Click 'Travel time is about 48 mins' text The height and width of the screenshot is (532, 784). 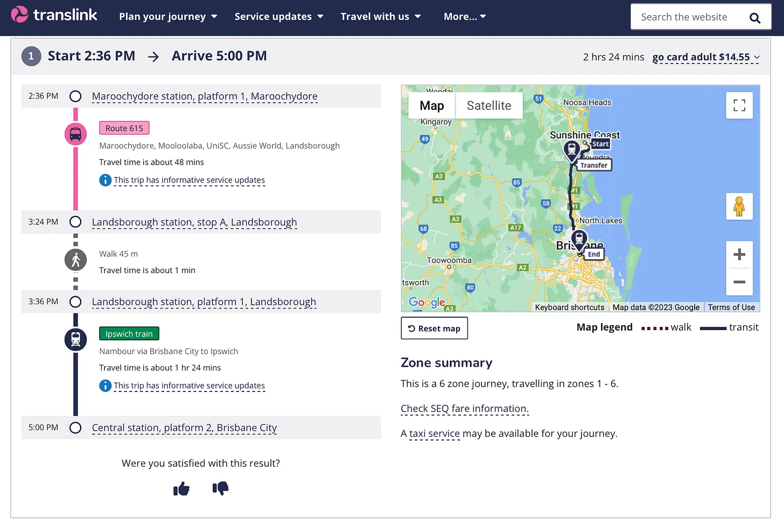(151, 162)
